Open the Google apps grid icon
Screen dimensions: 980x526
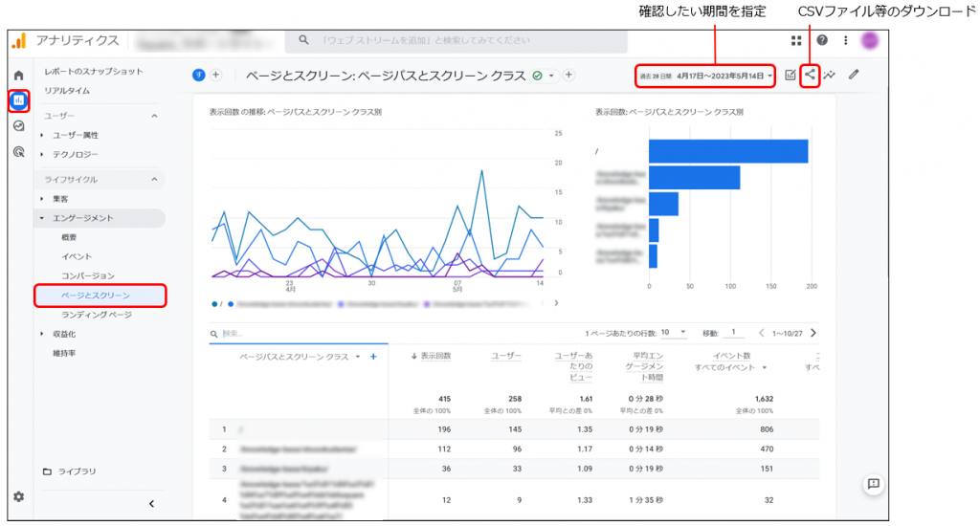click(x=796, y=40)
